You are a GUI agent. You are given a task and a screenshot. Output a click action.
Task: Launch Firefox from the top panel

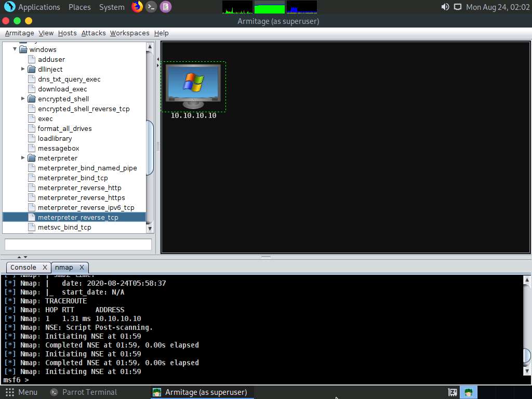(x=137, y=7)
